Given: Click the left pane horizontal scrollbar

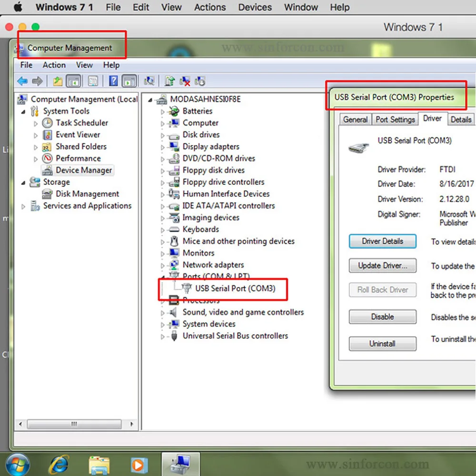Looking at the screenshot, I should tap(74, 424).
